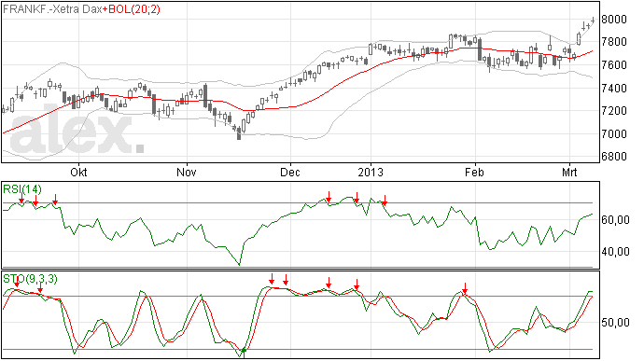This screenshot has width=644, height=361.
Task: Select the 7200 price axis label
Action: [614, 111]
